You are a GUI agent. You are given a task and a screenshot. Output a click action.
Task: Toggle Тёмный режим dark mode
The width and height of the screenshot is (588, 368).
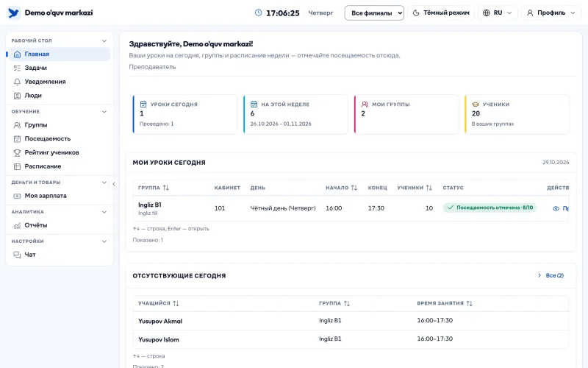tap(441, 13)
